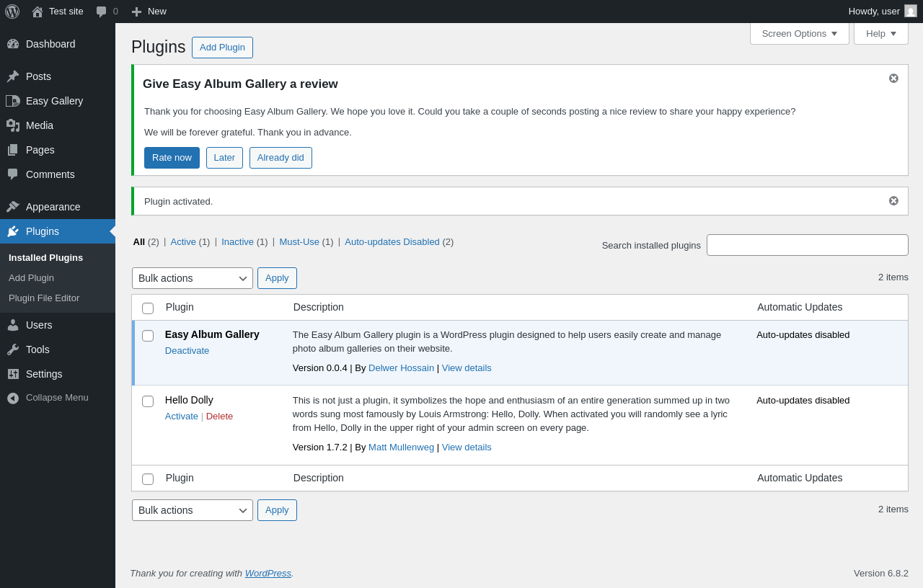
Task: Click the Test site home icon
Action: 37,12
